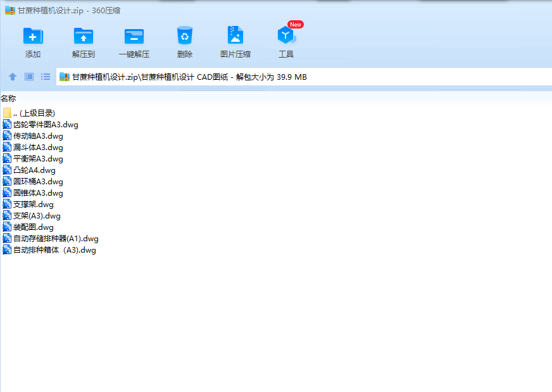Screen dimensions: 552x392
Task: Click the dwg icon beside 圆环桶A3.dwg
Action: [x=7, y=181]
